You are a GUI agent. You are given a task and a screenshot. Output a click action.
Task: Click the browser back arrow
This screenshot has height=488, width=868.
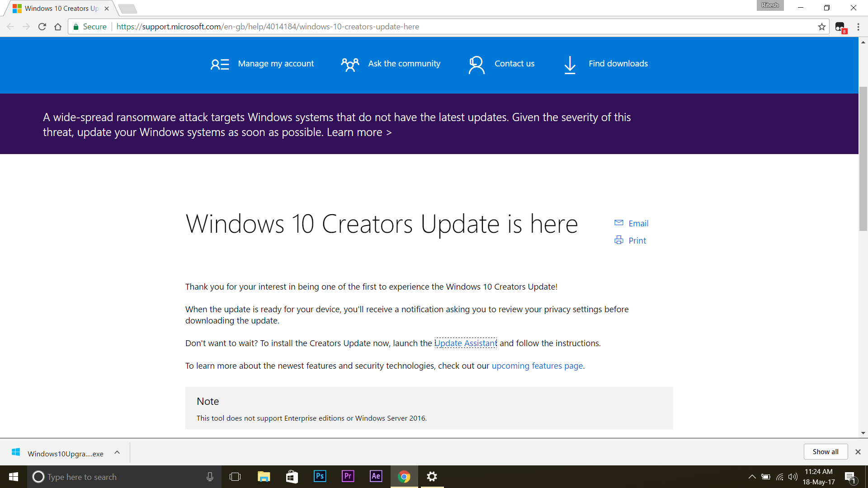point(10,27)
